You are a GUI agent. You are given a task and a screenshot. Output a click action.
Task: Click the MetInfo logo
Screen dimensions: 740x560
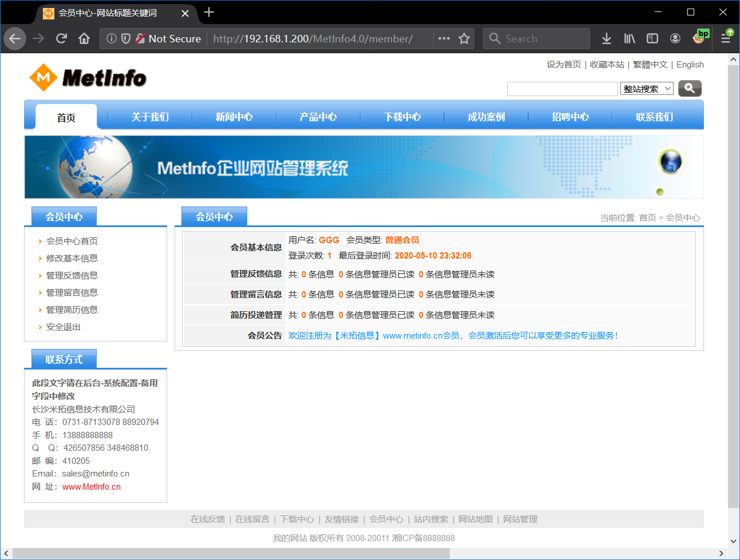click(88, 78)
